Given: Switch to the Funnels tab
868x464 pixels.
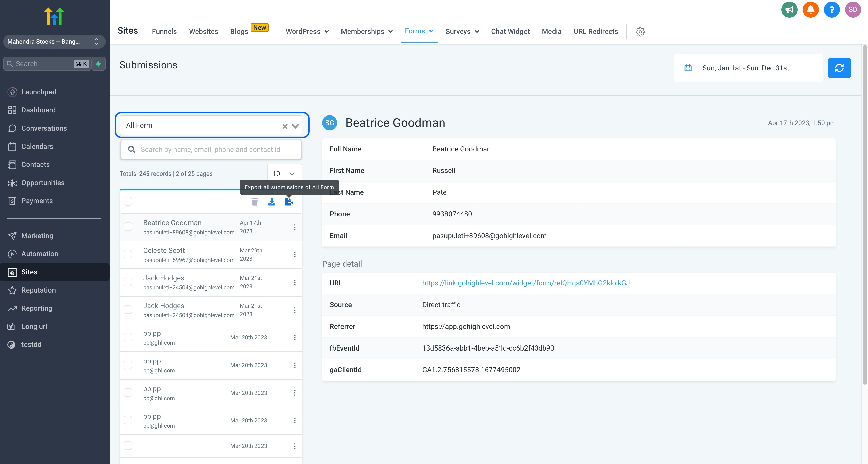Looking at the screenshot, I should tap(164, 31).
